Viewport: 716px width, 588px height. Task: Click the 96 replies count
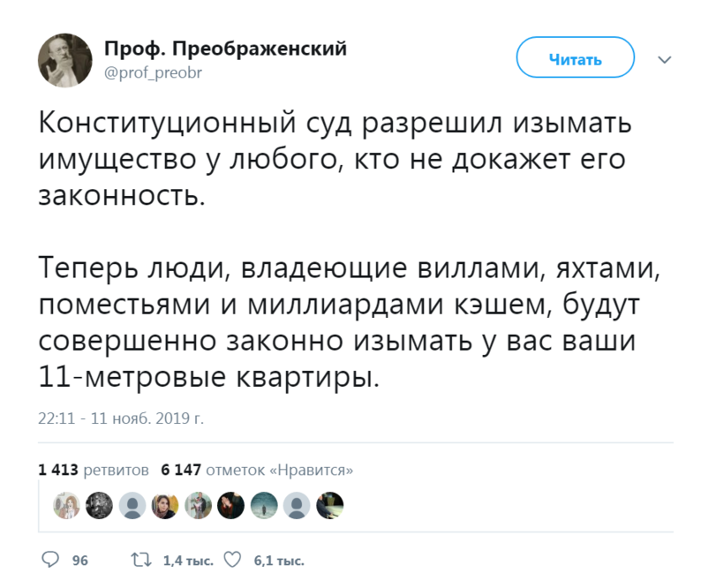(x=79, y=560)
